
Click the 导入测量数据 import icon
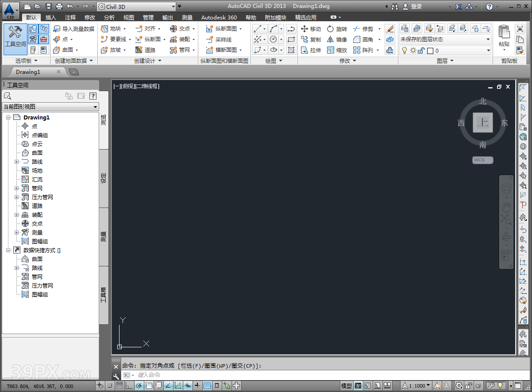coord(57,29)
